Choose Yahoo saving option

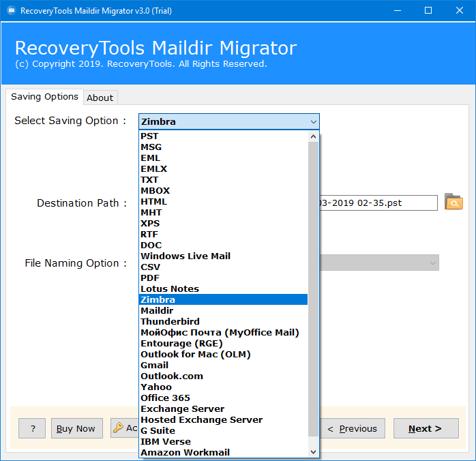click(223, 387)
